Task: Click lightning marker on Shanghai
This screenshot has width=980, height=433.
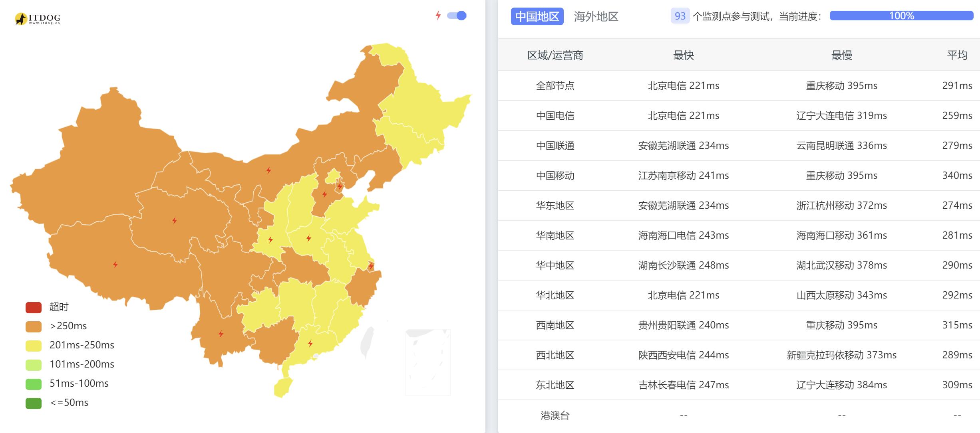Action: point(371,265)
